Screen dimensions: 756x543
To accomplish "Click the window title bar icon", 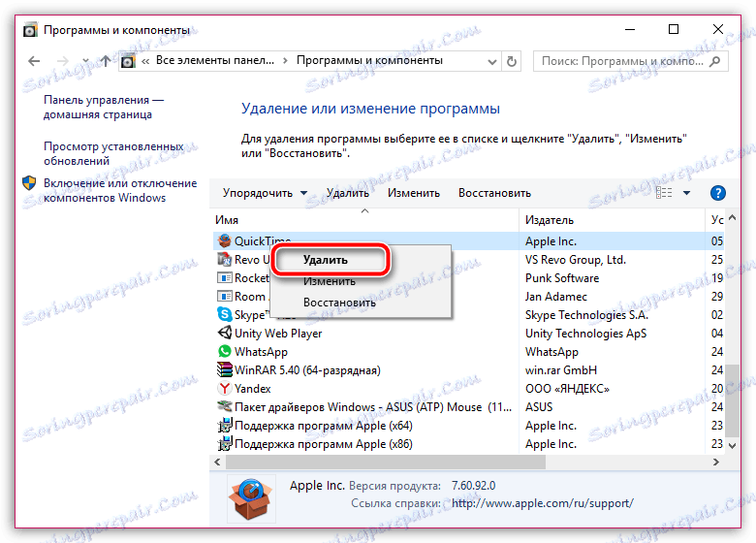I will click(x=30, y=30).
